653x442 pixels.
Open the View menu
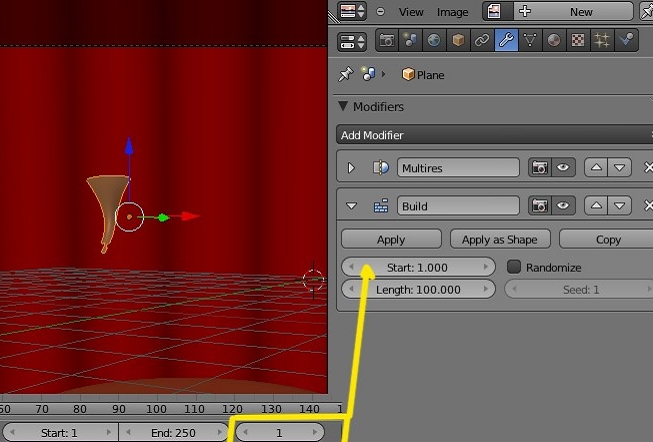click(411, 12)
